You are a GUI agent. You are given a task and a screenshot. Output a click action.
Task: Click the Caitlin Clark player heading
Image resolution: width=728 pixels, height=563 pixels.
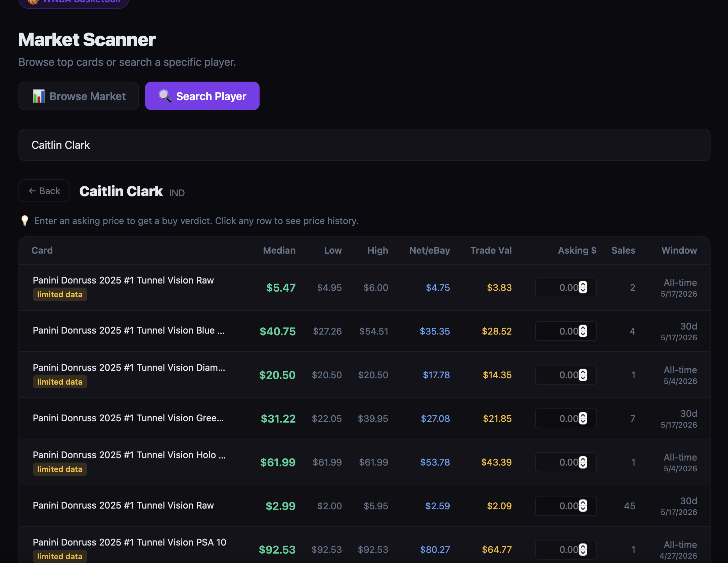(121, 191)
